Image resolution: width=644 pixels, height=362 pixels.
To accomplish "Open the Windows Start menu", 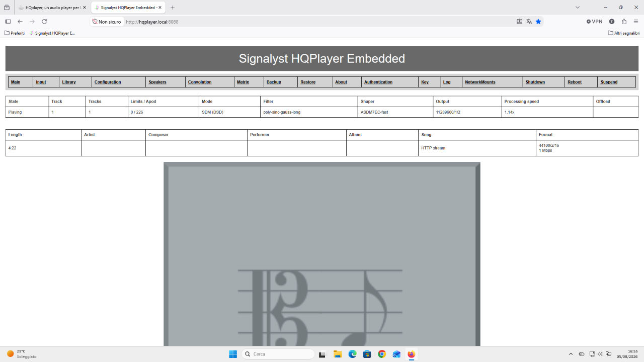I will (x=233, y=354).
